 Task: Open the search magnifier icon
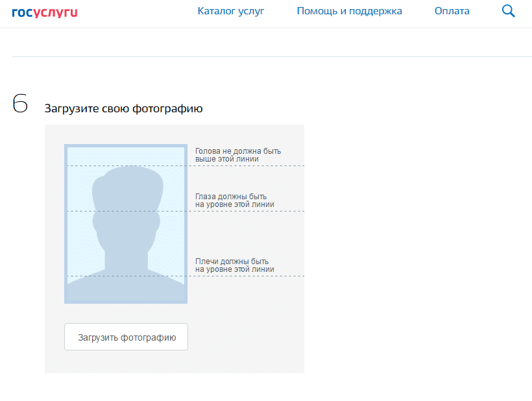click(x=509, y=11)
